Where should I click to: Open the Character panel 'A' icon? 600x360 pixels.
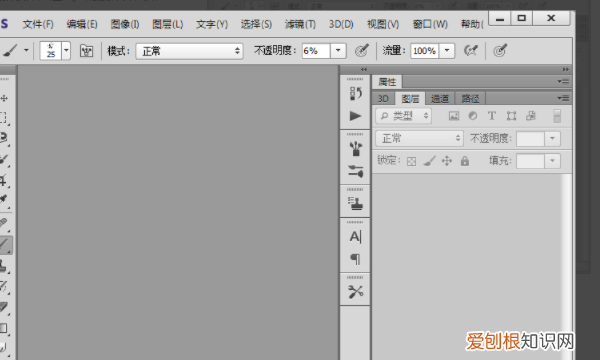(x=355, y=237)
